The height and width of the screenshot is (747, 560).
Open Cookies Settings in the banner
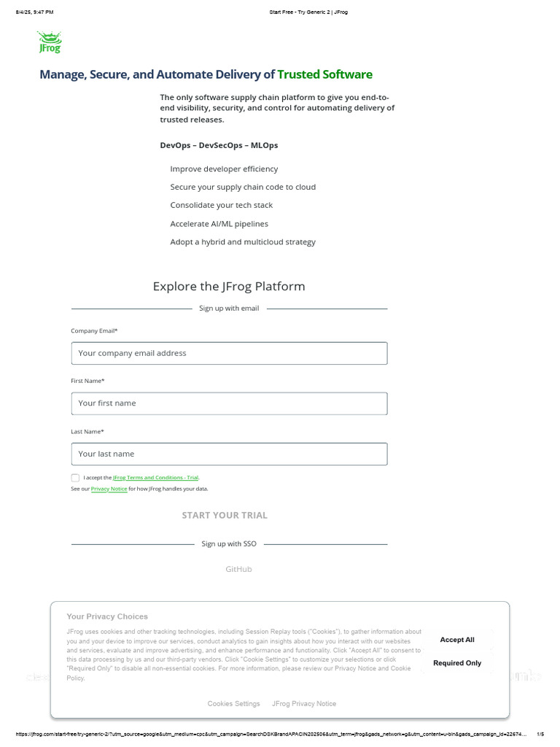point(233,704)
